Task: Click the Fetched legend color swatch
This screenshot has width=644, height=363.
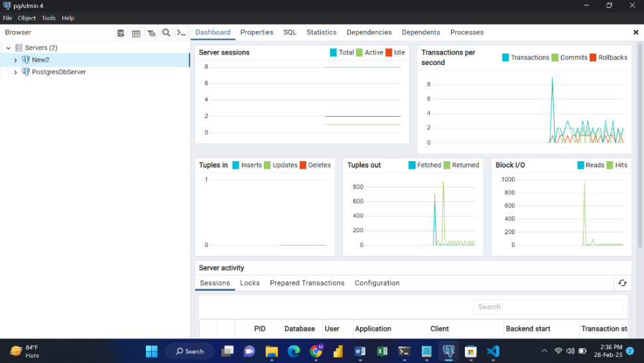Action: click(412, 165)
